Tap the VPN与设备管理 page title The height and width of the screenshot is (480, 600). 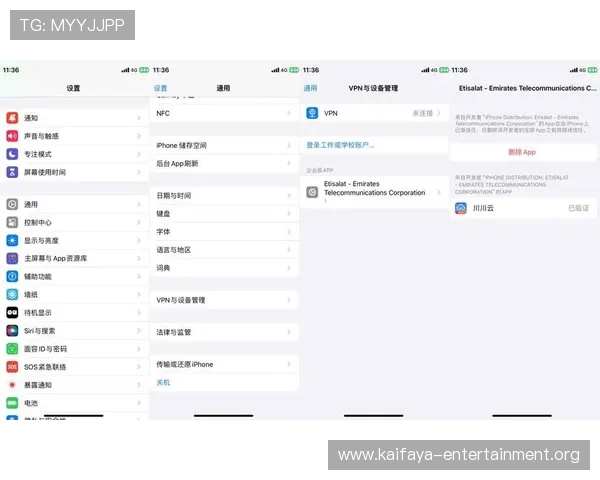tap(373, 88)
